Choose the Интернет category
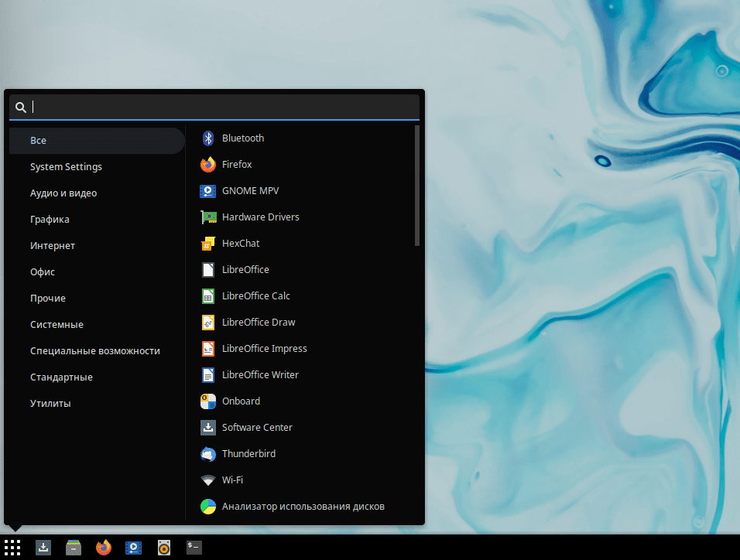Viewport: 740px width, 560px height. tap(53, 246)
